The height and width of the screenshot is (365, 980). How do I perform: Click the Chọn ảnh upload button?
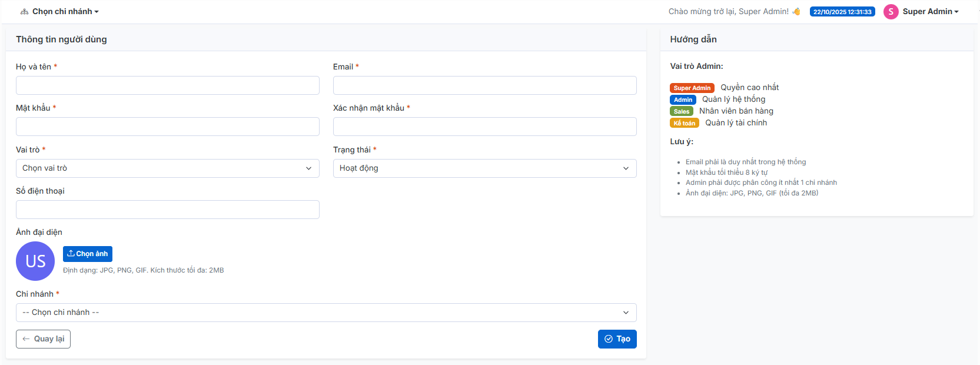[x=88, y=254]
